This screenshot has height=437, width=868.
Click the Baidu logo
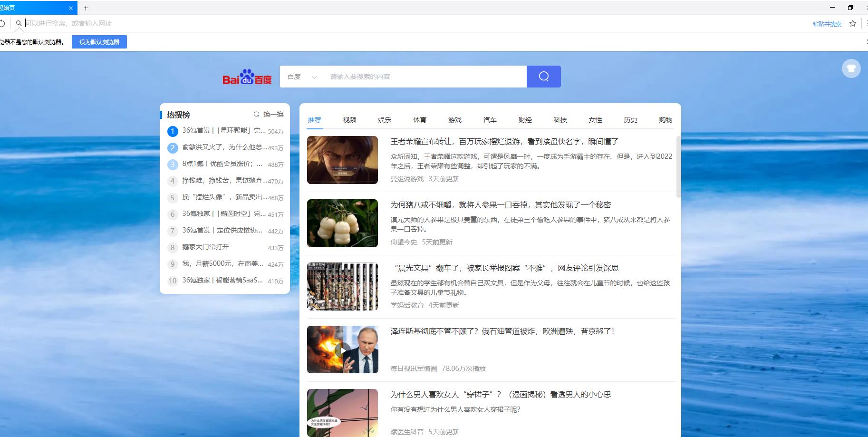tap(247, 77)
